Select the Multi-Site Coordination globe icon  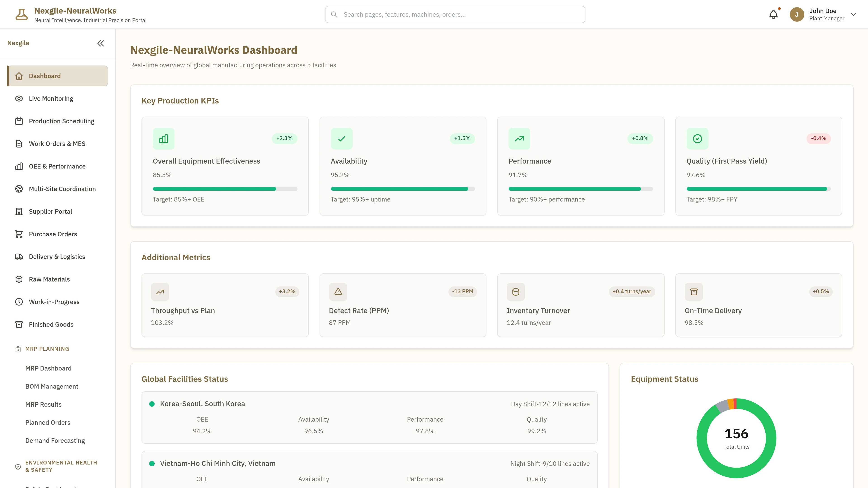click(19, 189)
